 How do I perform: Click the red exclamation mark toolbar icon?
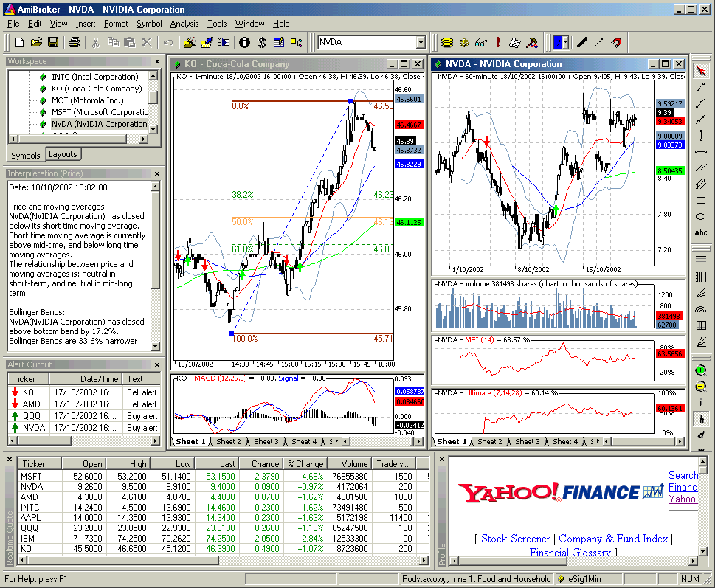click(x=500, y=43)
